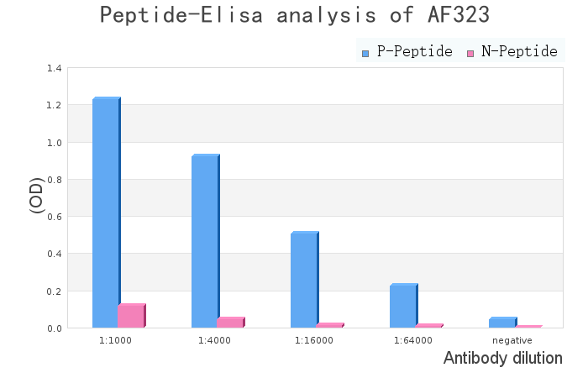Click the 1:4000 x-axis label
Screen dimensions: 588x378
214,340
